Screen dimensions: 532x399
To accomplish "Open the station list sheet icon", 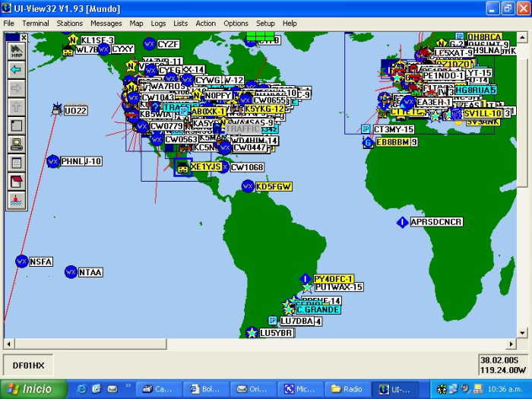I will point(16,163).
